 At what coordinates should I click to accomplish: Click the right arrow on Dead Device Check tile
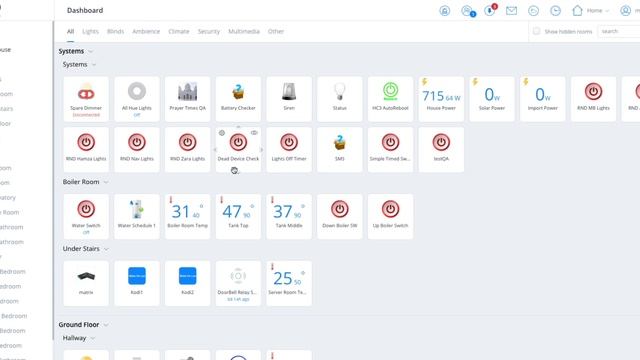pyautogui.click(x=262, y=150)
